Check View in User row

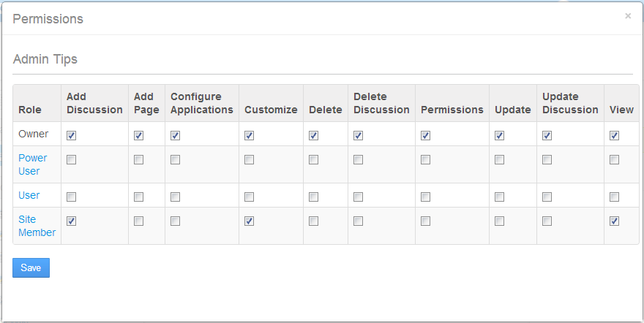[615, 197]
